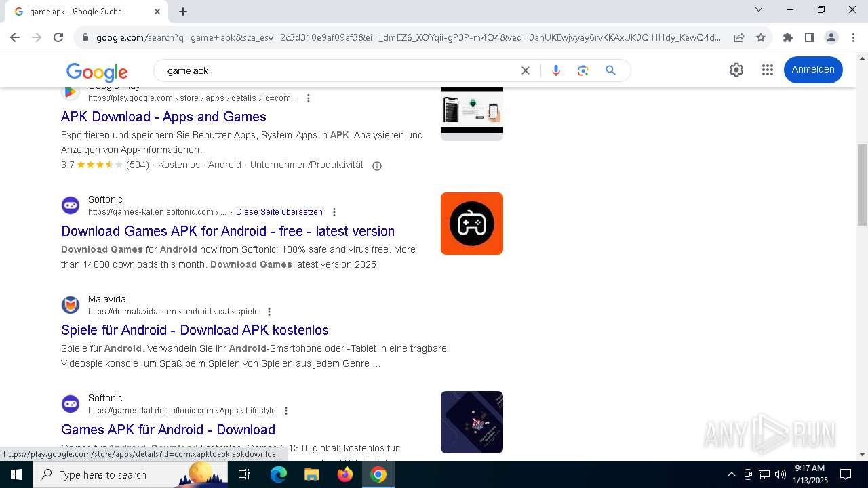868x488 pixels.
Task: Open the share page icon in address bar
Action: (739, 38)
